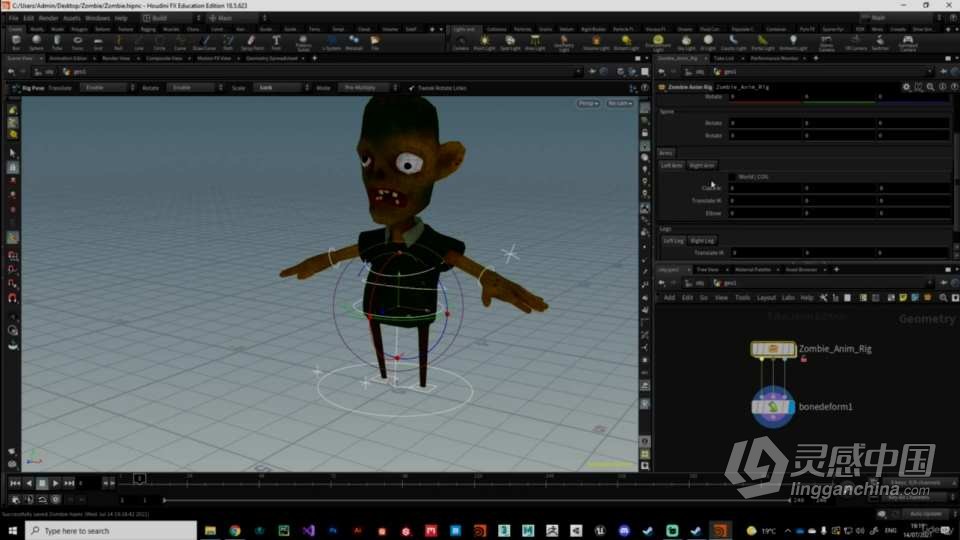
Task: Click network editor find node icon
Action: [x=943, y=298]
